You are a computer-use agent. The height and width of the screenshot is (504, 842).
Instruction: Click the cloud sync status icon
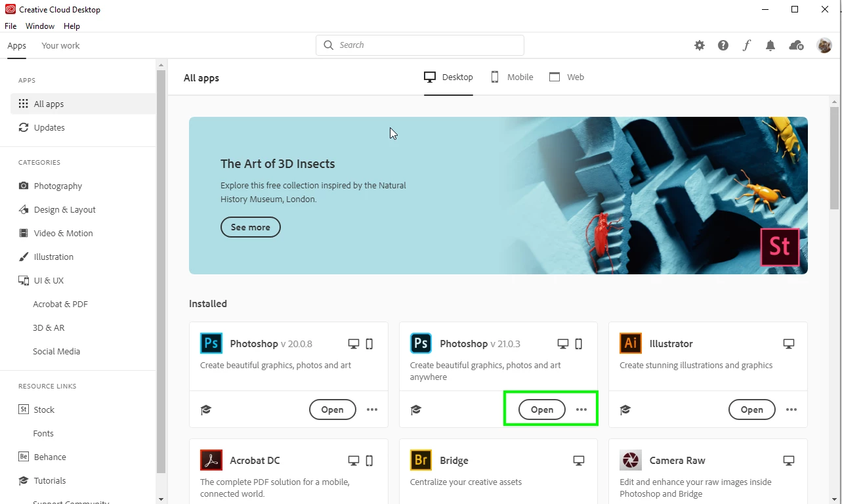[x=796, y=45]
